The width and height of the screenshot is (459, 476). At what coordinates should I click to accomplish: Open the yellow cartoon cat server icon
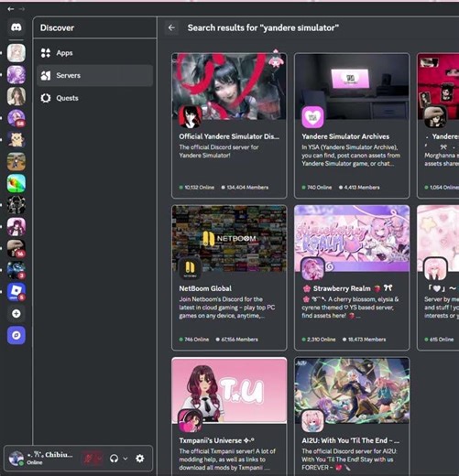16,140
